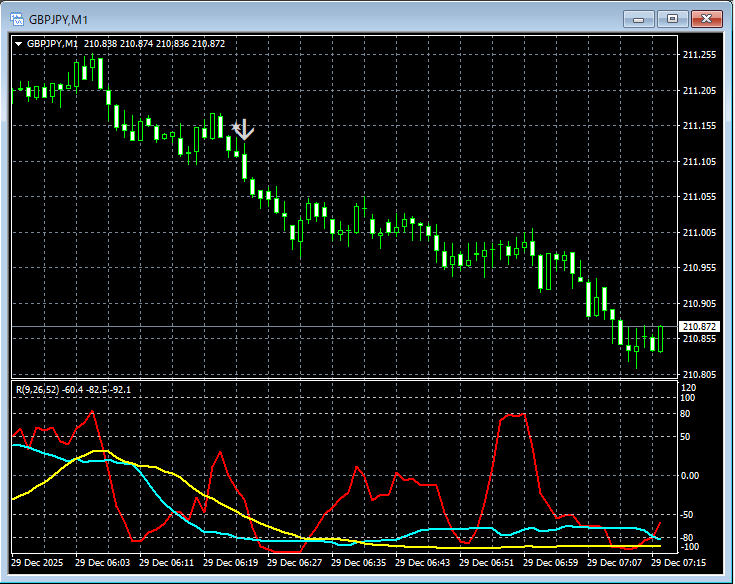Click the white down-arrow signal marker on chart
The height and width of the screenshot is (584, 735).
pyautogui.click(x=243, y=129)
